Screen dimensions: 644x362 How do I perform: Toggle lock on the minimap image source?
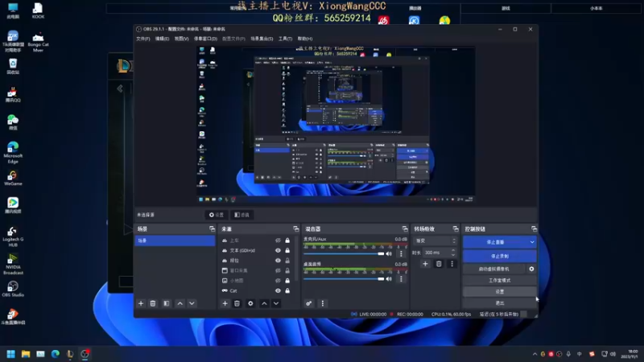287,281
